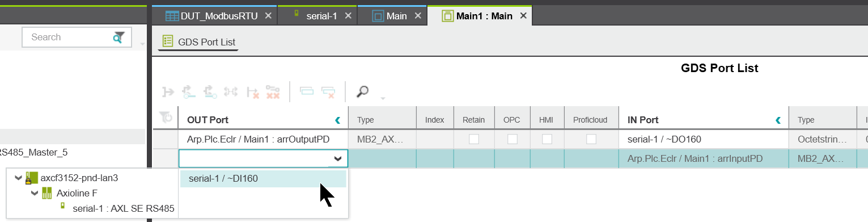Screen dimensions: 868x222
Task: Click the search filter icon in Search box
Action: 118,37
